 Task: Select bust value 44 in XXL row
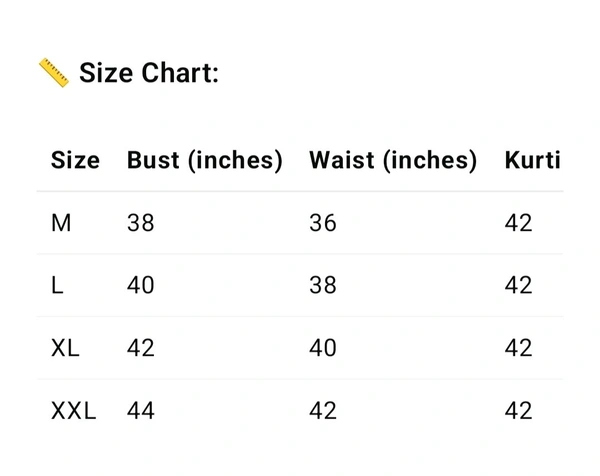click(141, 410)
